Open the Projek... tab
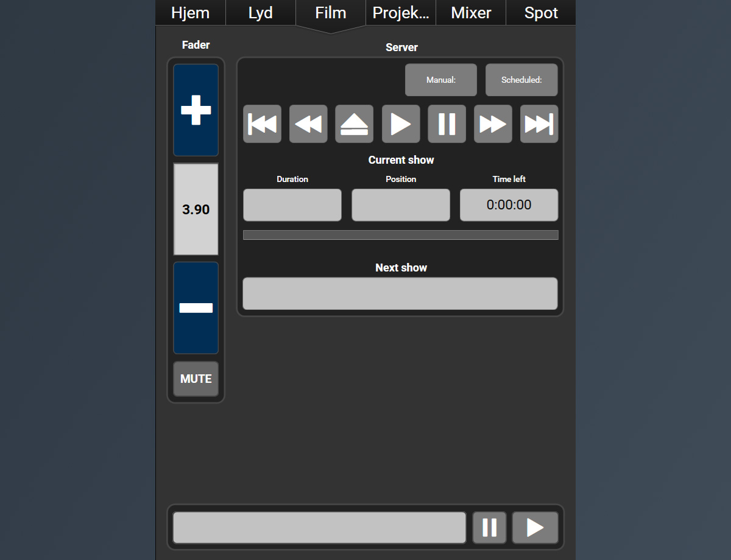The width and height of the screenshot is (731, 560). (x=401, y=13)
